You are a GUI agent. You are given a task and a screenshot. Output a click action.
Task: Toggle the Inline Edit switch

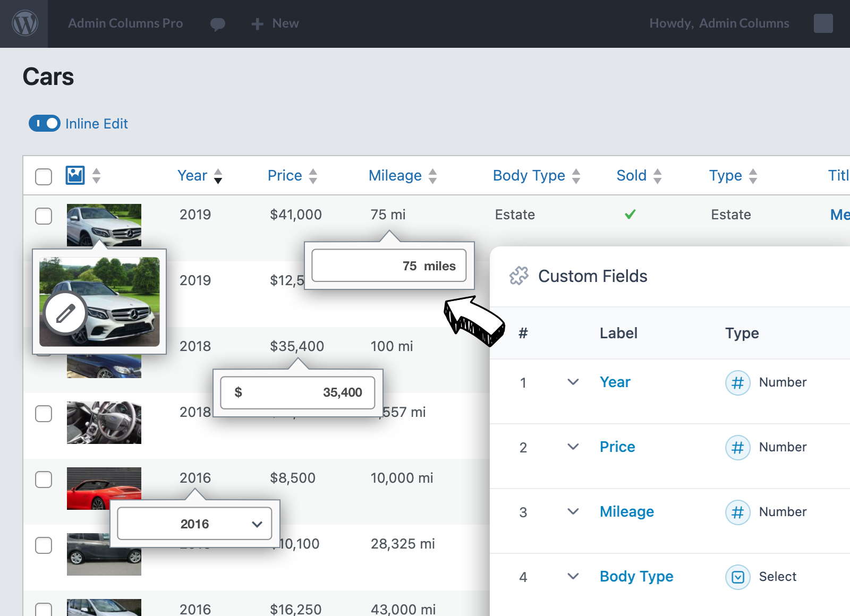[44, 123]
